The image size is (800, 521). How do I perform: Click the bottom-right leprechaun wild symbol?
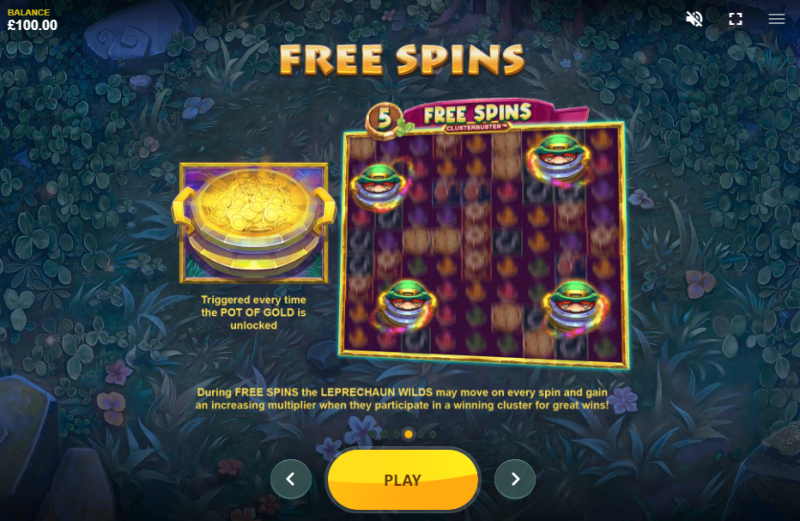[575, 308]
